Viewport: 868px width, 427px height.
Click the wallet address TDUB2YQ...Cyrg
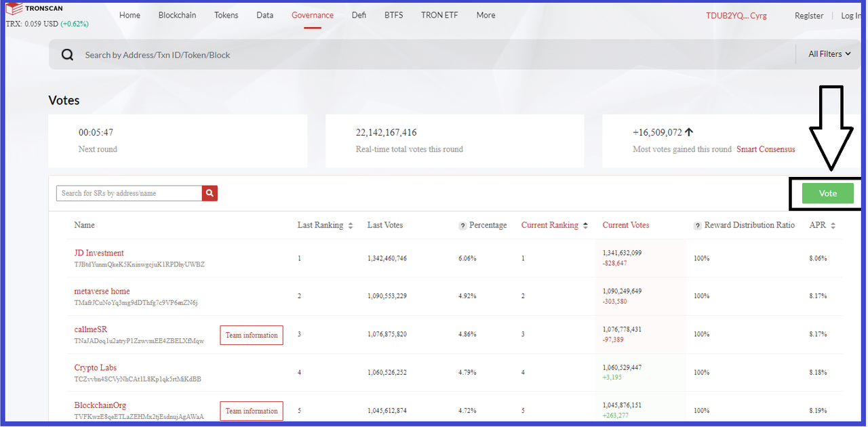click(736, 16)
